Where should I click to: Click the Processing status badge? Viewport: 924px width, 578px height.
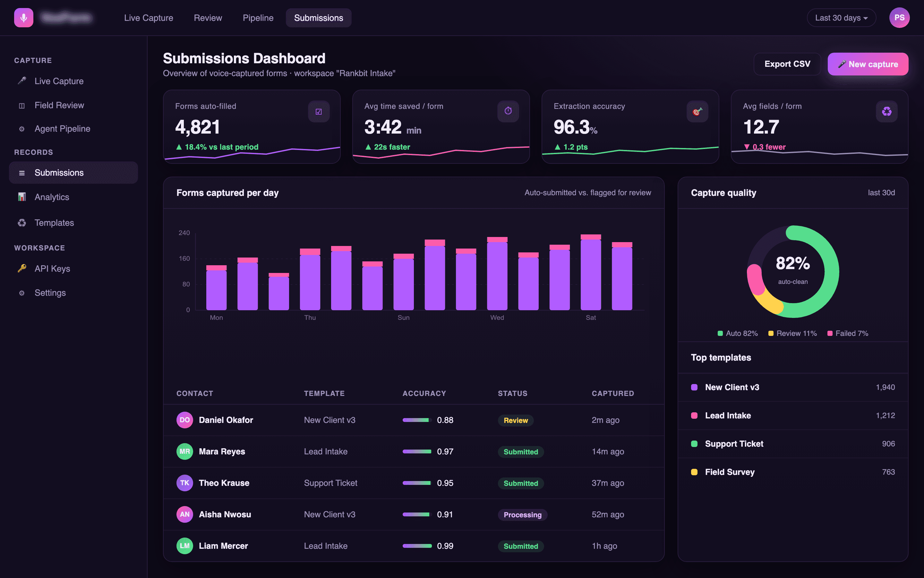click(x=522, y=514)
